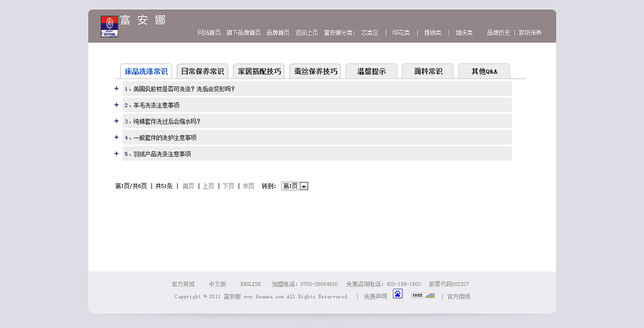644x328 pixels.
Task: Select the 床品洗涤常识 tab
Action: pos(146,71)
